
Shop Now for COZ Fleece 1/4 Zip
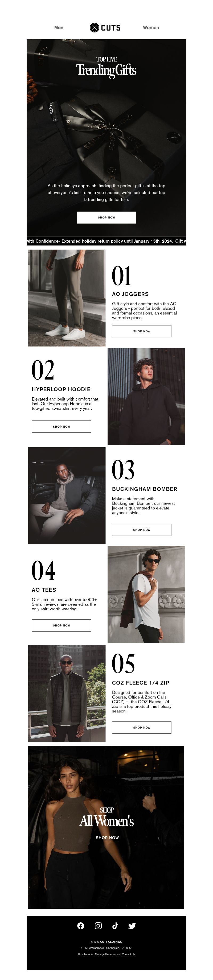coord(142,727)
